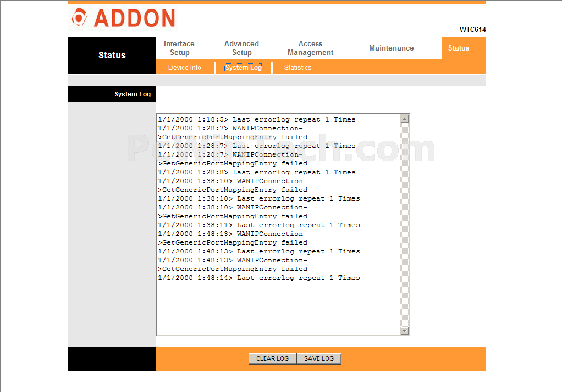
Task: Click the log scrollbar down arrow
Action: tap(405, 331)
